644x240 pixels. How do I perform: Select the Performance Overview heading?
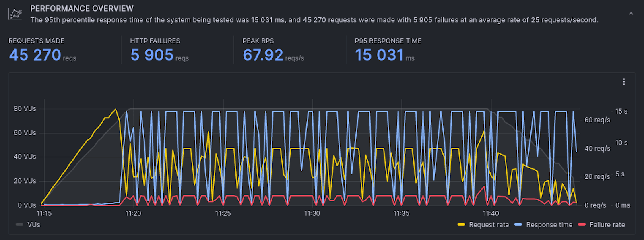82,8
